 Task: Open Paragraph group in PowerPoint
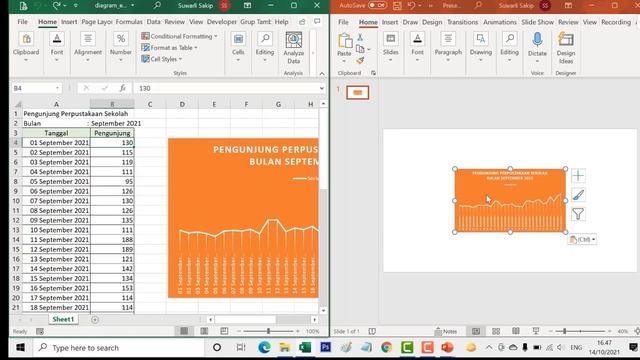448,48
